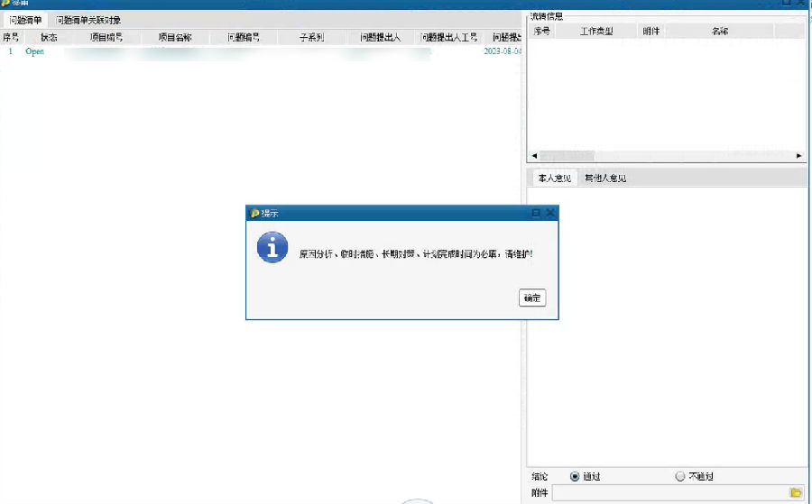
Task: Click the 问题编号 column header
Action: [x=244, y=37]
